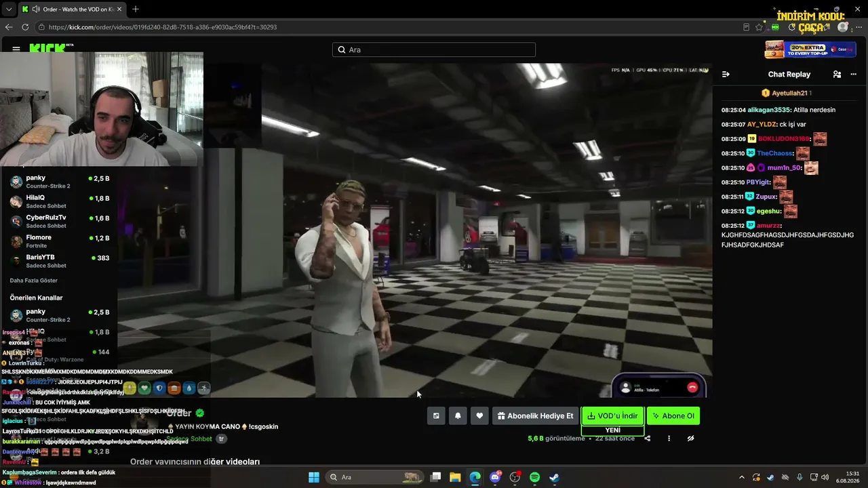Open File Explorer from the taskbar

[455, 477]
